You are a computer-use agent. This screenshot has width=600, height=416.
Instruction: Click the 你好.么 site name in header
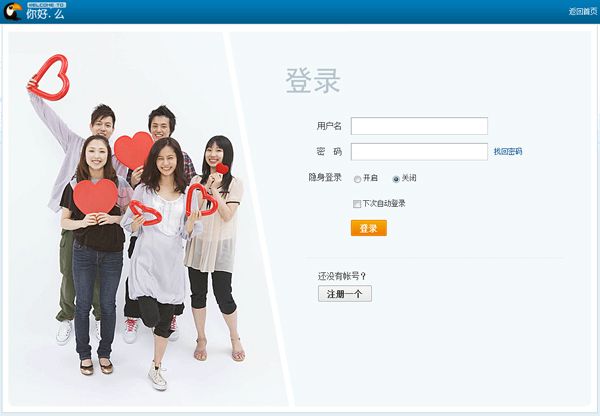(45, 14)
